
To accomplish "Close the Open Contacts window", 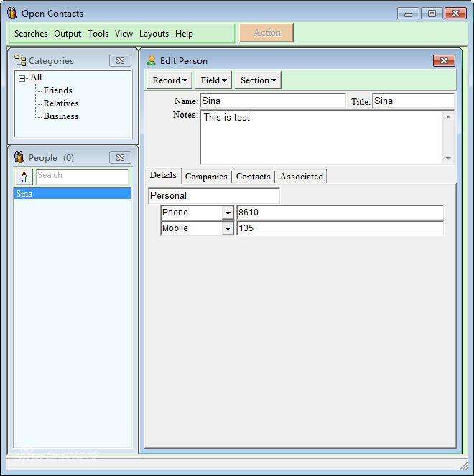I will (x=455, y=14).
